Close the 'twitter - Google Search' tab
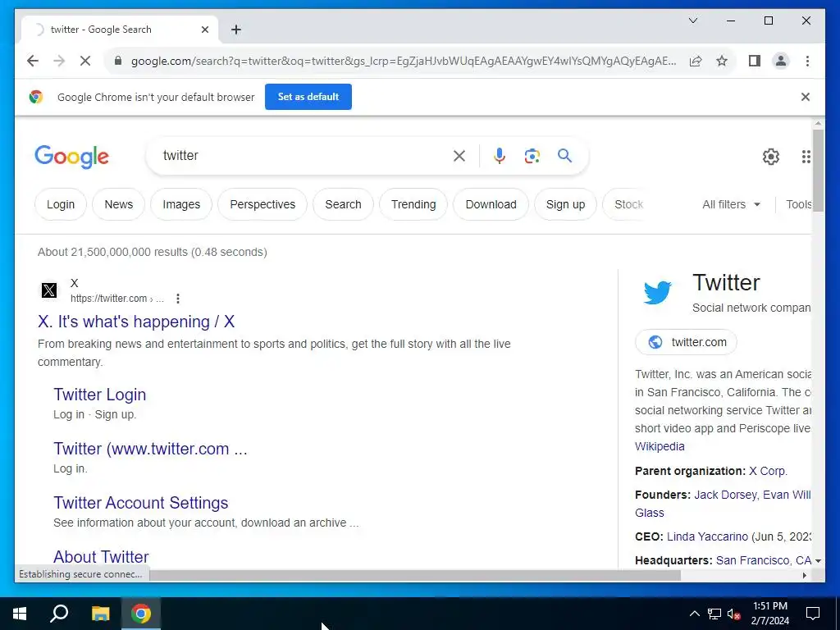 pyautogui.click(x=204, y=30)
